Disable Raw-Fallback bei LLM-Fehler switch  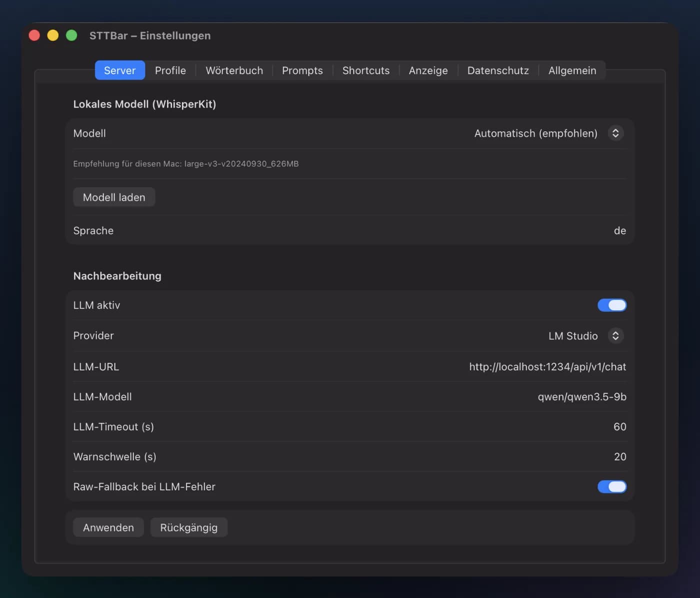[612, 486]
